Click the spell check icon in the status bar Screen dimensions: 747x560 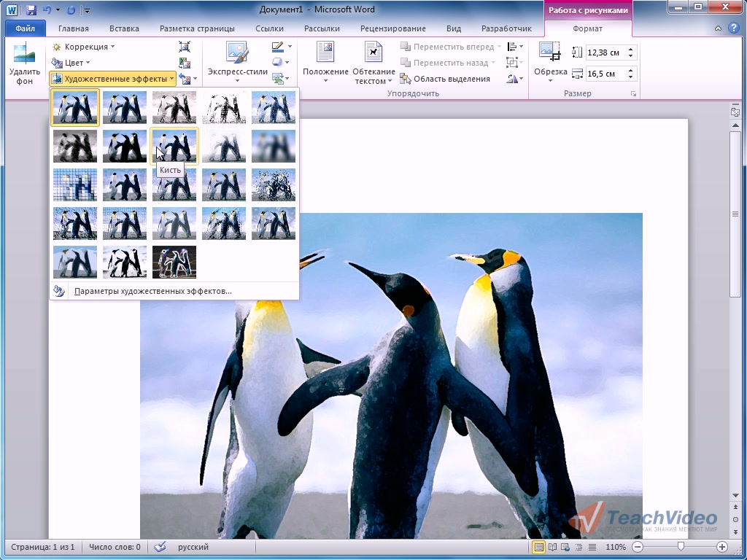[x=160, y=547]
